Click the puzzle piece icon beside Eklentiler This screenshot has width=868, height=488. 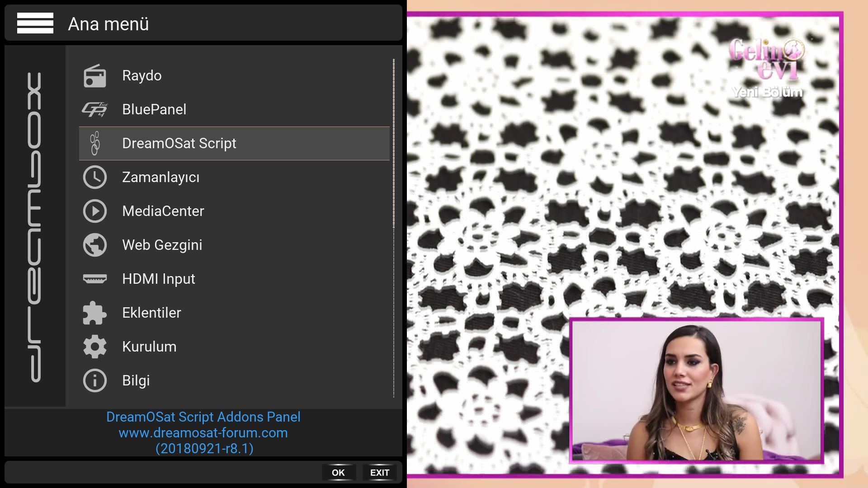[x=95, y=313]
